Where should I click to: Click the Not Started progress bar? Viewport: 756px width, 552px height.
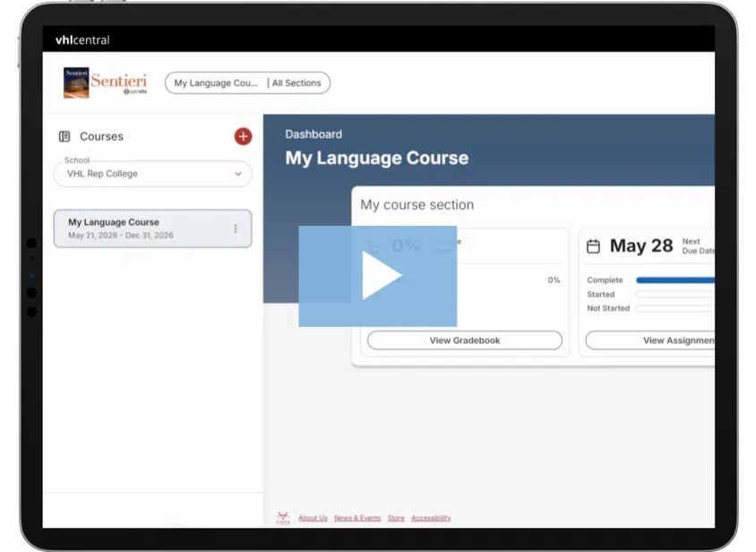(x=675, y=308)
